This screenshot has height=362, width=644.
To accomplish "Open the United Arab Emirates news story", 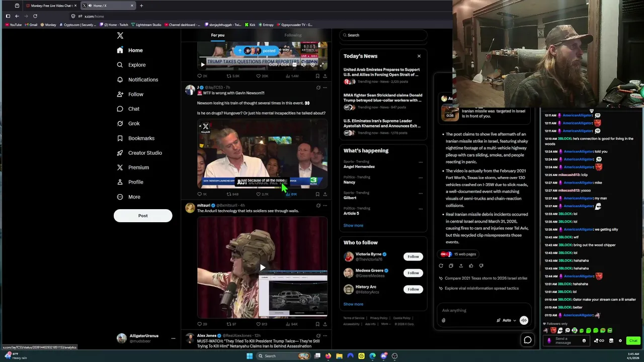I will tap(383, 75).
